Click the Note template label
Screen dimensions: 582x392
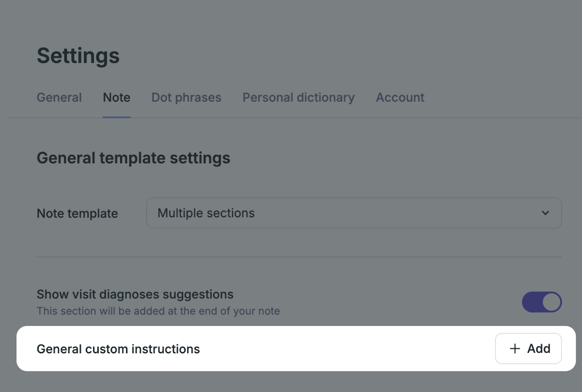[77, 213]
